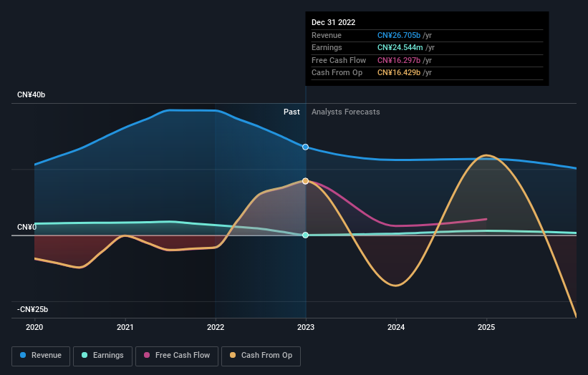Click the 'Free Cash Flow' row label in tooltip
This screenshot has width=588, height=375.
pyautogui.click(x=339, y=60)
